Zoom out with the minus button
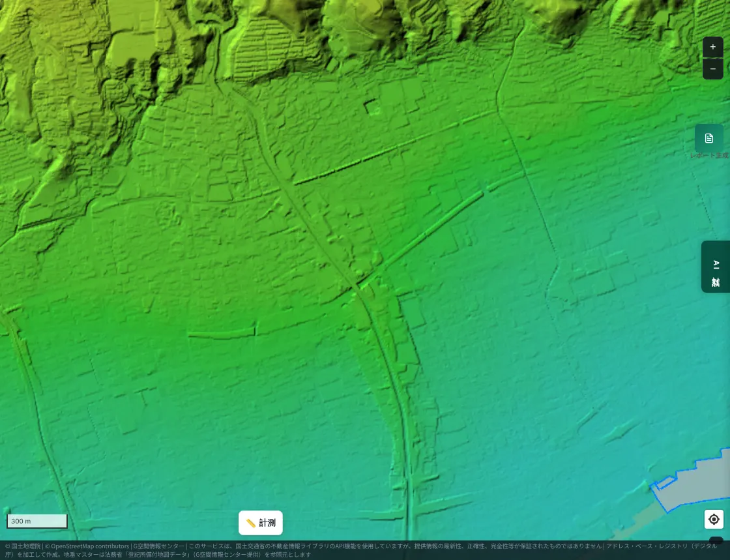Screen dimensions: 730x560 tap(713, 69)
